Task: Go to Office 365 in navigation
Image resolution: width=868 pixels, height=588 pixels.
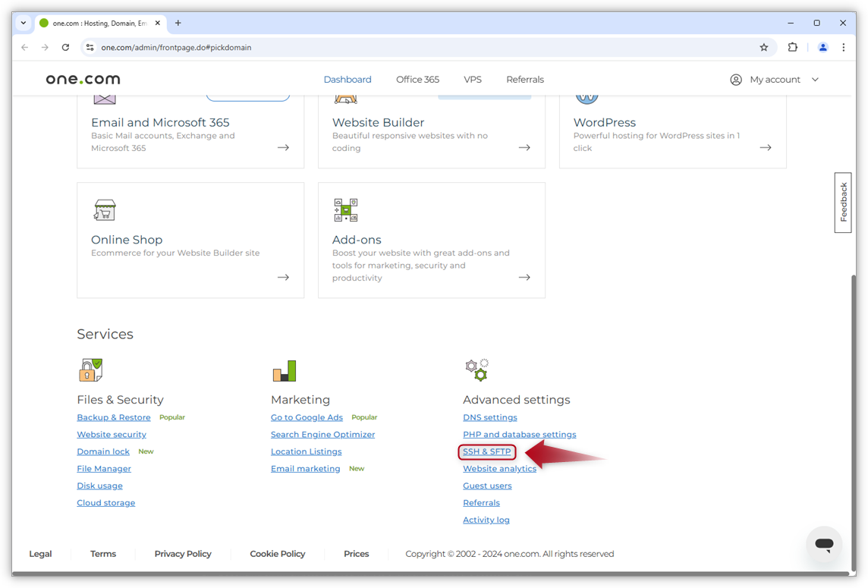Action: 417,80
